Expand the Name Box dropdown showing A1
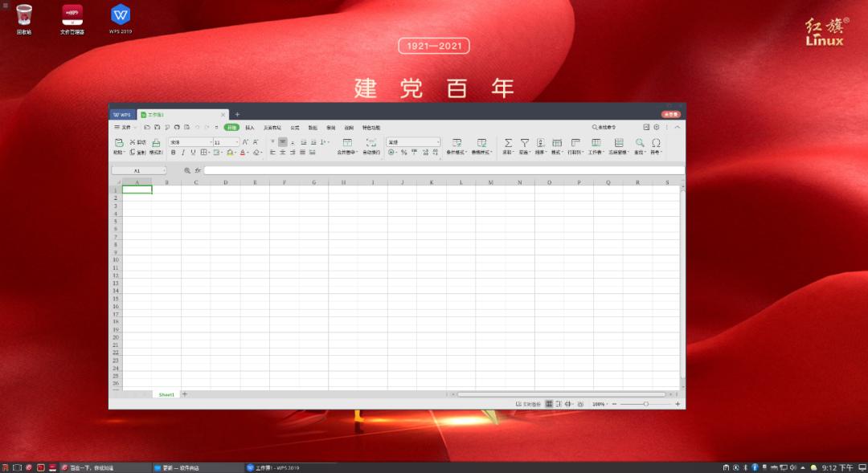Viewport: 868px width, 473px height. pyautogui.click(x=164, y=170)
